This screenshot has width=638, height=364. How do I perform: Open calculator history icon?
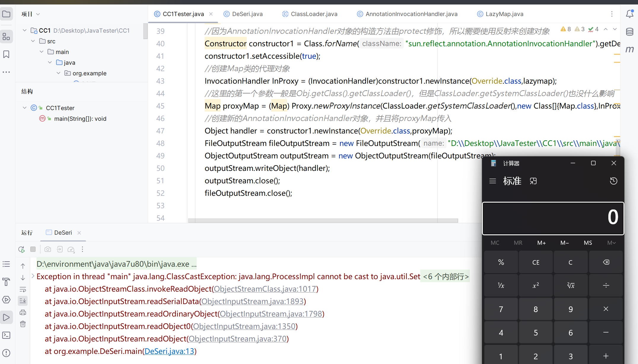[x=613, y=181]
